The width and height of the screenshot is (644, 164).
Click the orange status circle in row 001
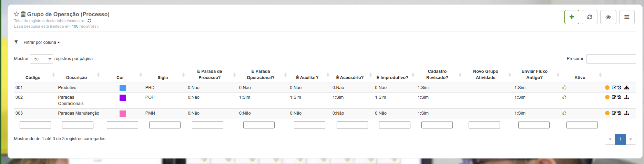607,88
